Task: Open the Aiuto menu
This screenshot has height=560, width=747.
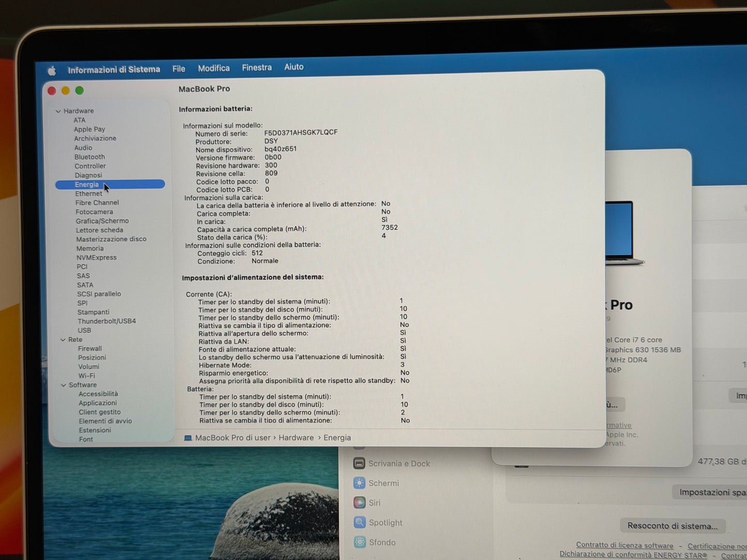Action: 294,67
